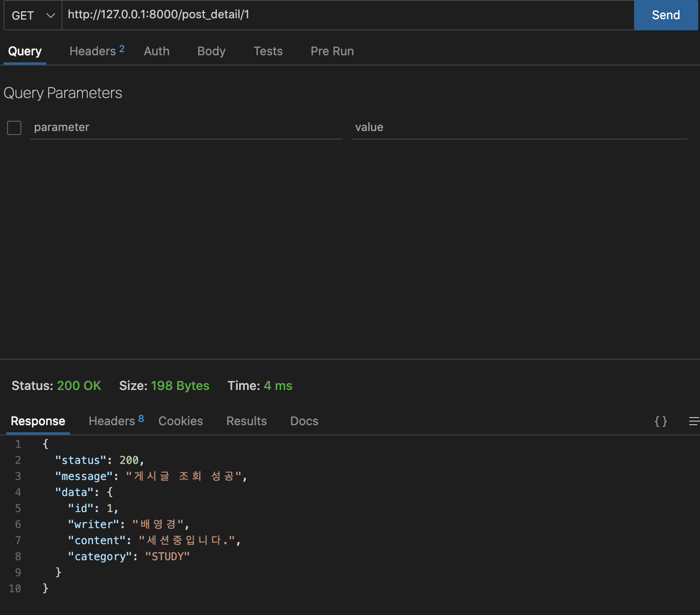Open the response options menu icon
Viewport: 700px width, 615px height.
(x=694, y=421)
